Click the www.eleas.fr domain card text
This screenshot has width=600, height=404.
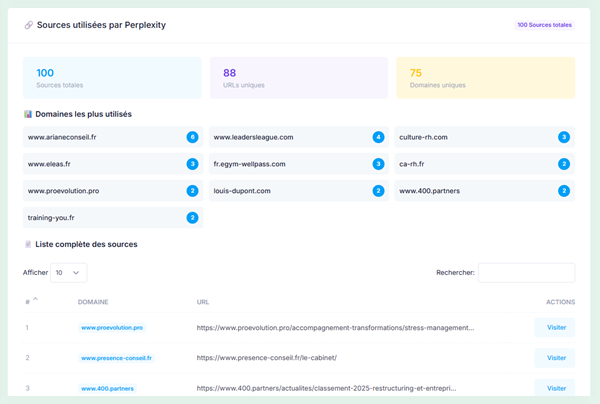click(x=49, y=164)
